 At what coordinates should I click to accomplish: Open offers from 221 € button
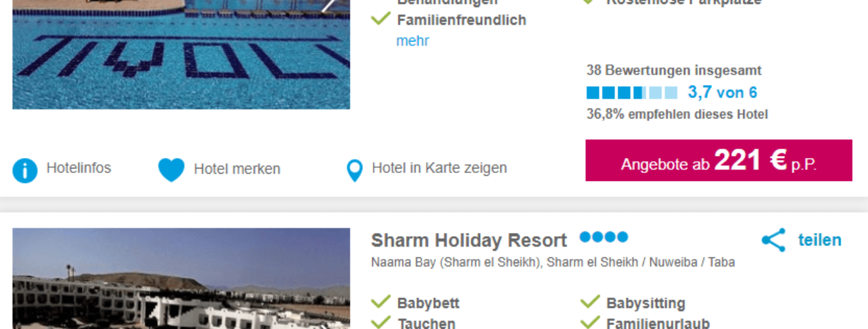pyautogui.click(x=719, y=160)
